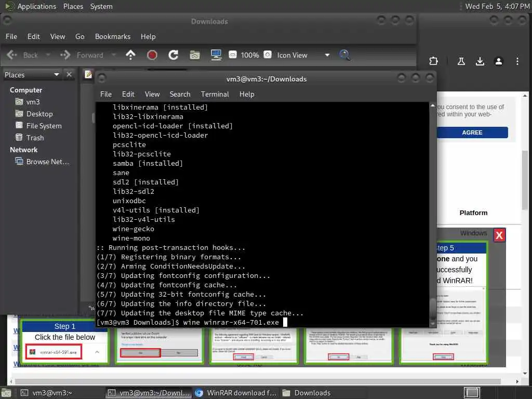Open the browser profile icon
The image size is (532, 399).
click(x=498, y=61)
